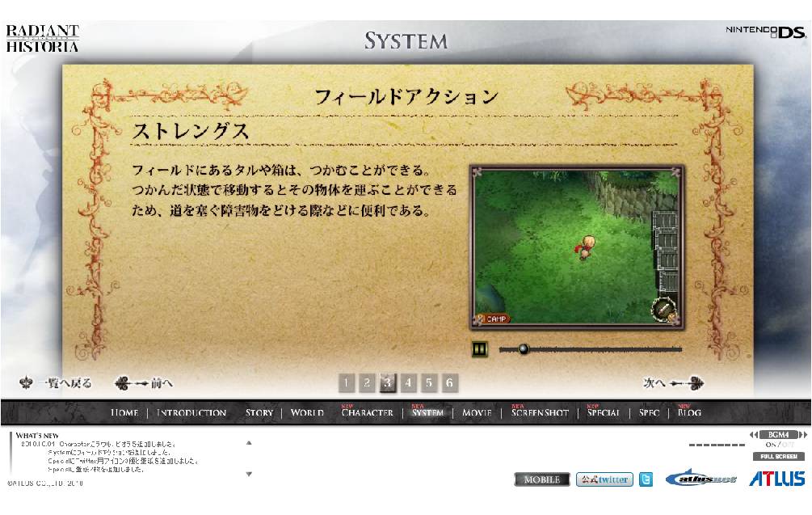Go to next page with 次へ

pos(673,383)
